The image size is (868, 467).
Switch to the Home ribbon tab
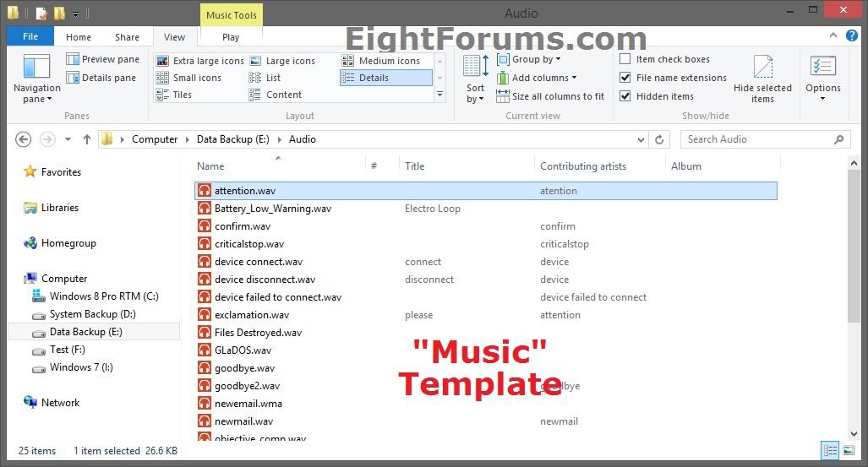79,37
